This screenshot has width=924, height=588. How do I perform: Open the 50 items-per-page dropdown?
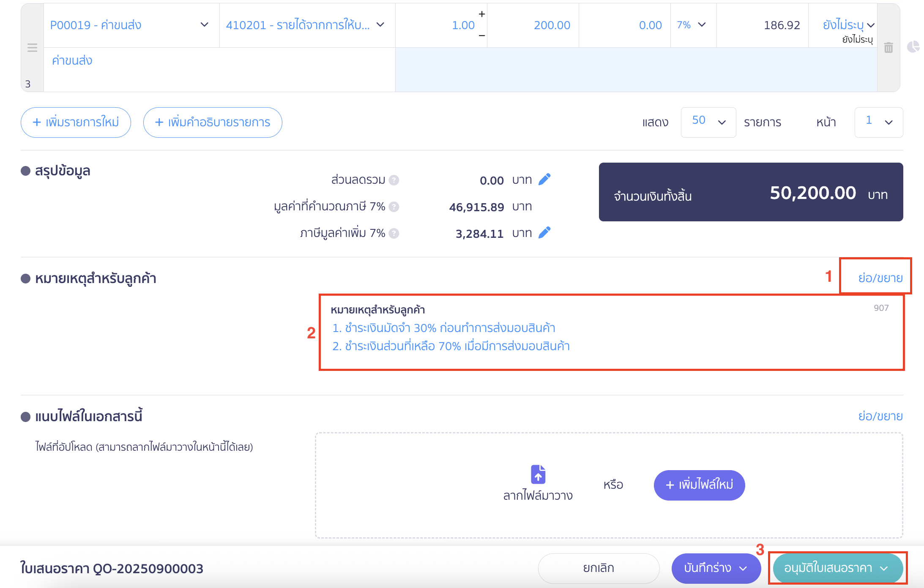point(708,122)
